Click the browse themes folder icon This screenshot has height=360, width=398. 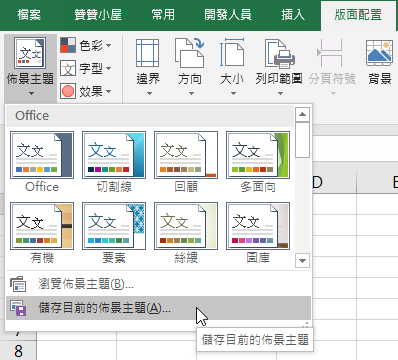18,284
